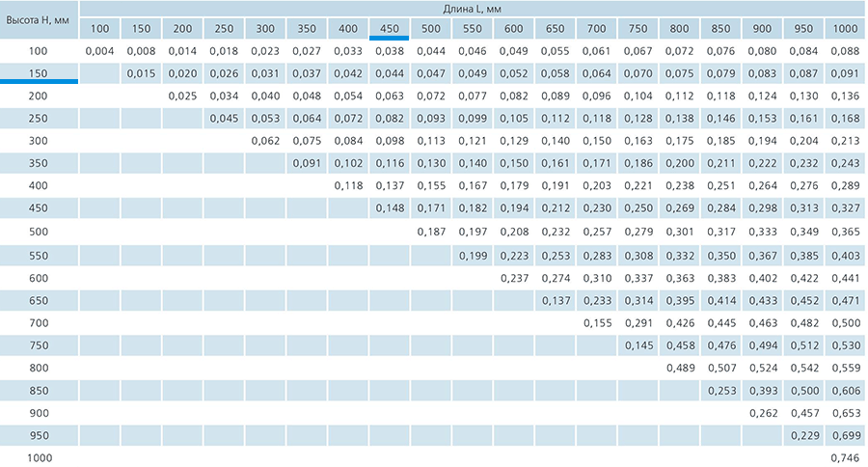This screenshot has width=868, height=467.
Task: Click the 0,653 value in row 900
Action: coord(845,413)
